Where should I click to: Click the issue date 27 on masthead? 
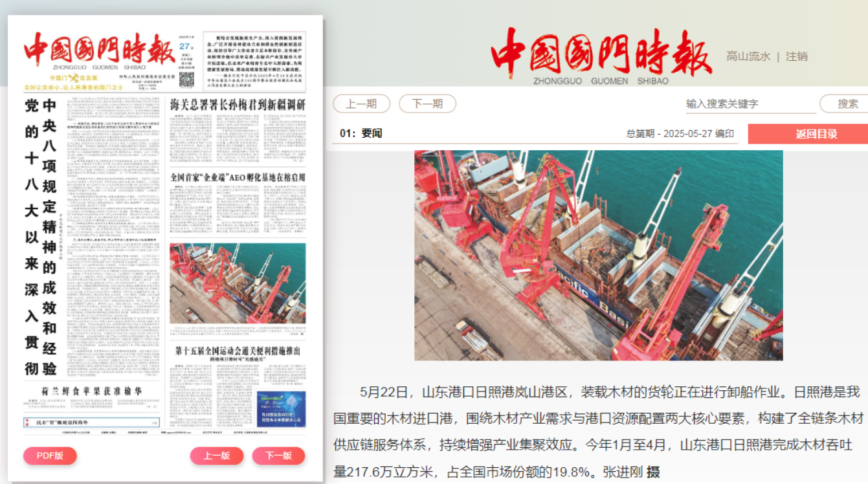(185, 46)
